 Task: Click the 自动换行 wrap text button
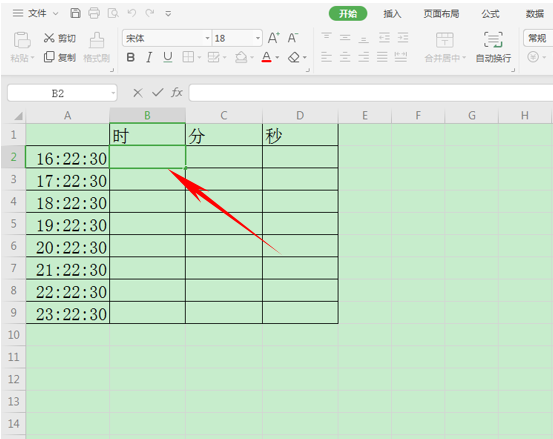click(x=493, y=47)
